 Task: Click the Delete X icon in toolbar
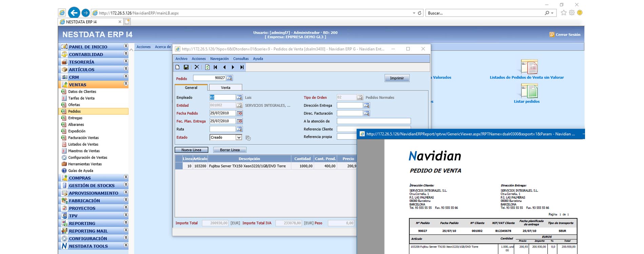coord(197,67)
